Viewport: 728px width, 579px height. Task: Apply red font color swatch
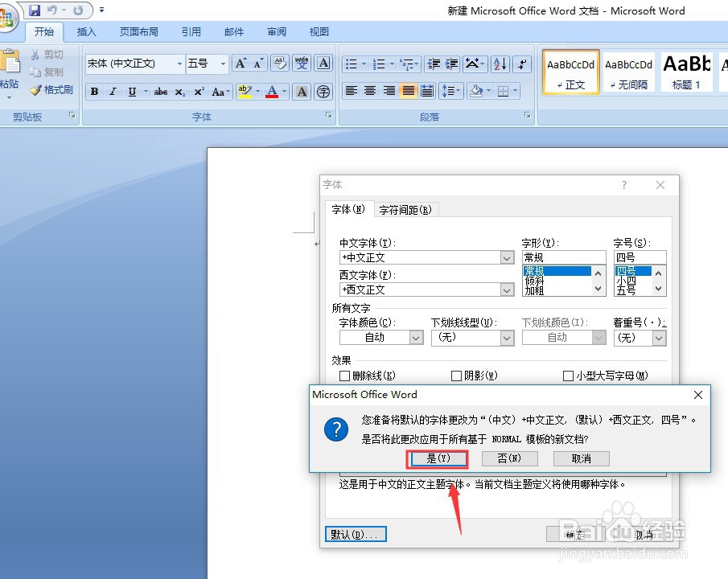(273, 90)
